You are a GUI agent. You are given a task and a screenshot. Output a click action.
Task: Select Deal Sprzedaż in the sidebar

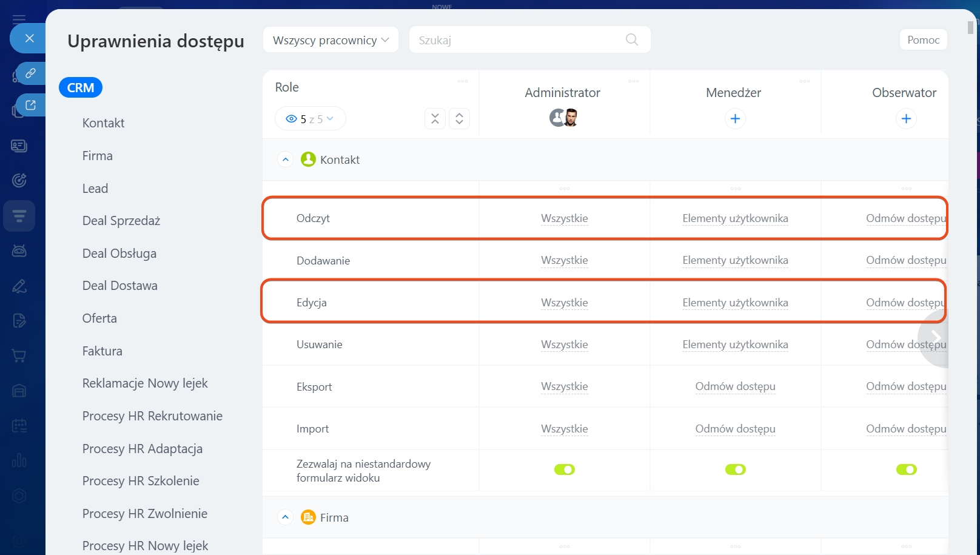[121, 221]
